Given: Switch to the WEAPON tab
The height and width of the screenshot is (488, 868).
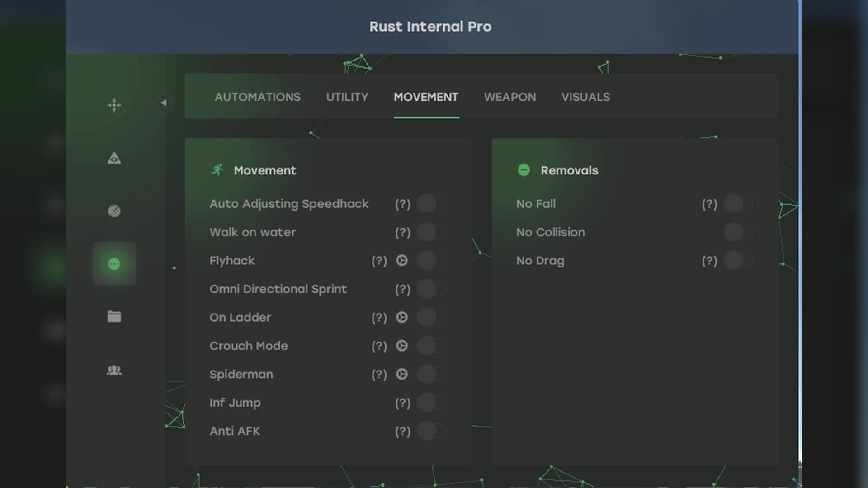Looking at the screenshot, I should click(x=510, y=97).
